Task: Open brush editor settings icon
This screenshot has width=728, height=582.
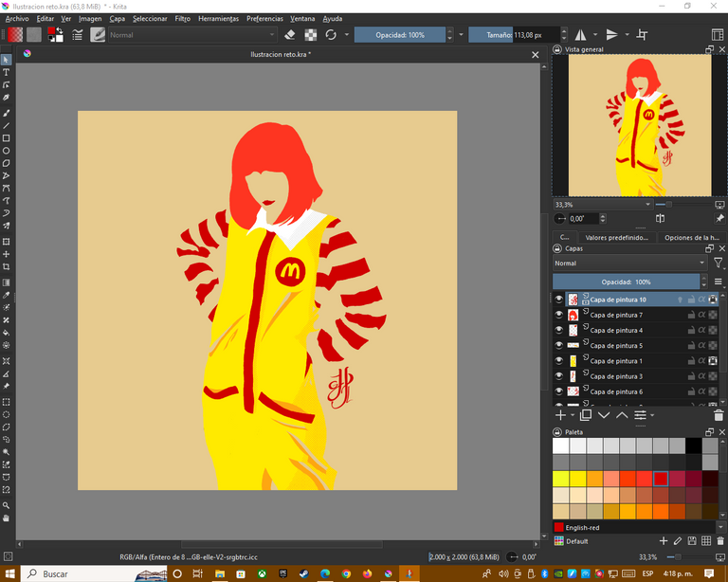Action: [x=77, y=35]
